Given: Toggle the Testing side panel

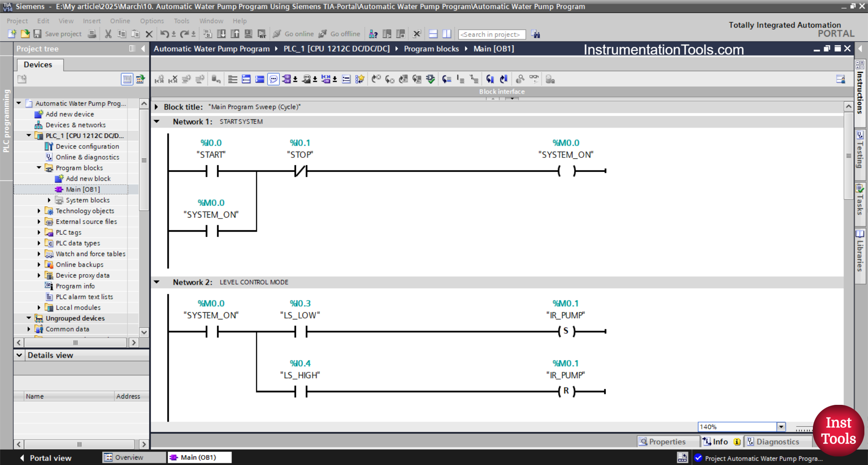Looking at the screenshot, I should (860, 152).
